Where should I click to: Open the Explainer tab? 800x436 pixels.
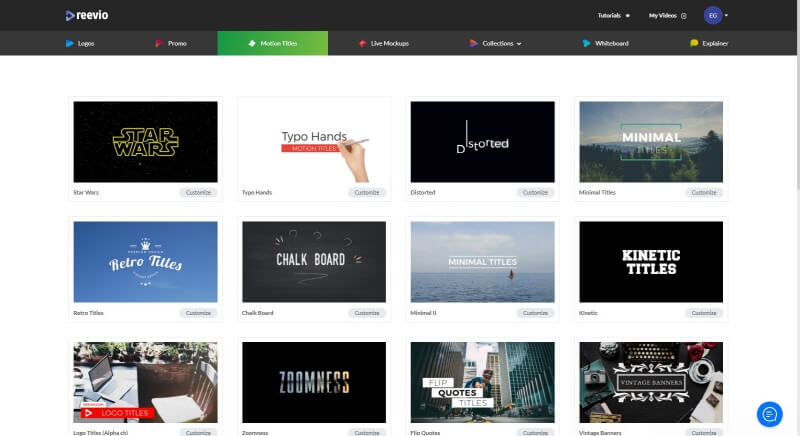click(x=709, y=43)
